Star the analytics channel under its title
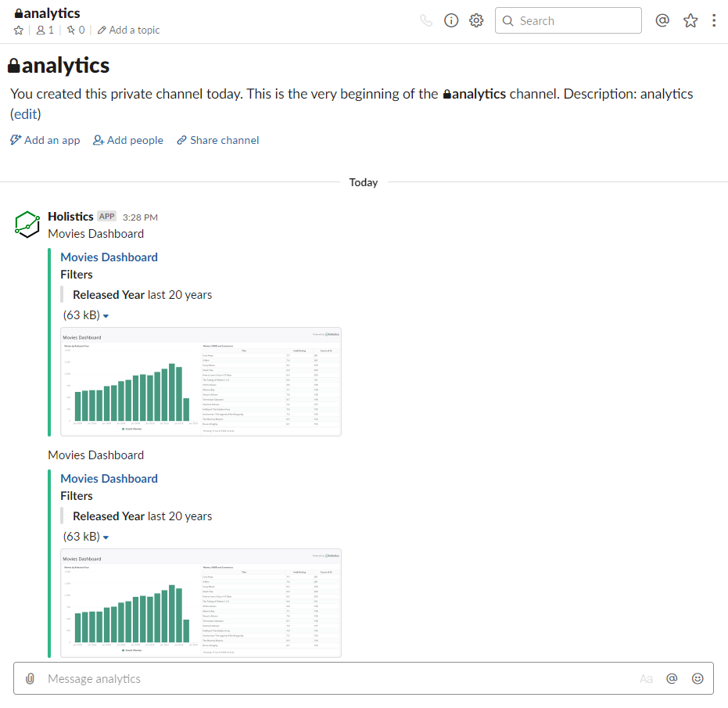 pos(19,31)
